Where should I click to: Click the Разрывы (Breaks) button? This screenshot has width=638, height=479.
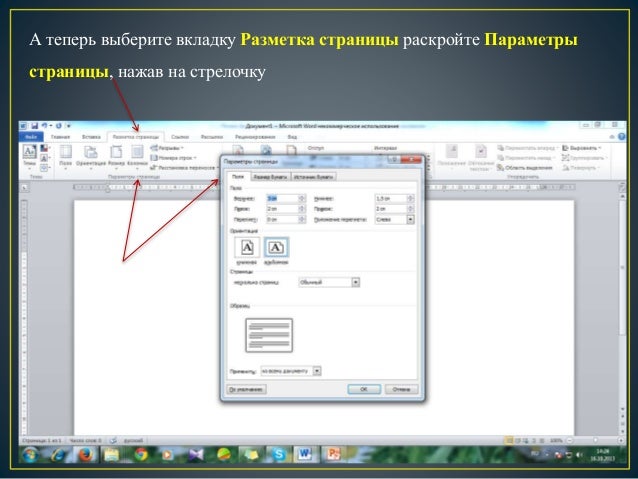(x=167, y=148)
